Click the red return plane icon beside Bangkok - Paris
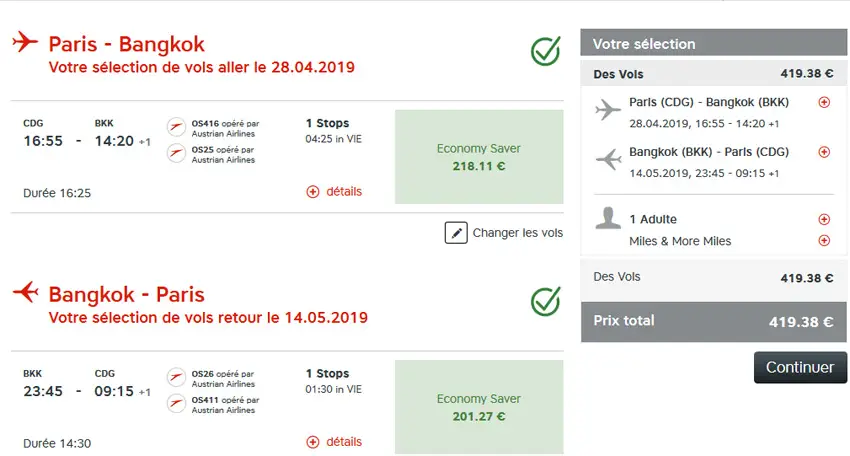The height and width of the screenshot is (456, 850). click(25, 292)
